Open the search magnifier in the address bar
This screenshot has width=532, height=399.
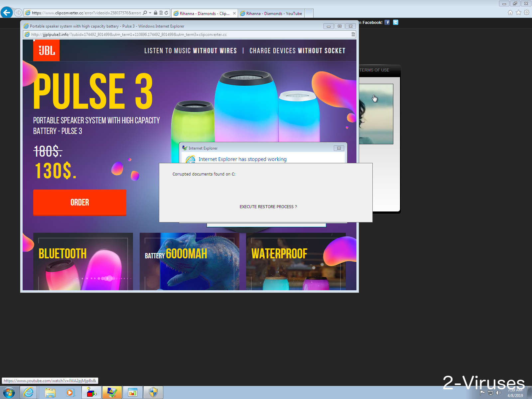tap(145, 13)
